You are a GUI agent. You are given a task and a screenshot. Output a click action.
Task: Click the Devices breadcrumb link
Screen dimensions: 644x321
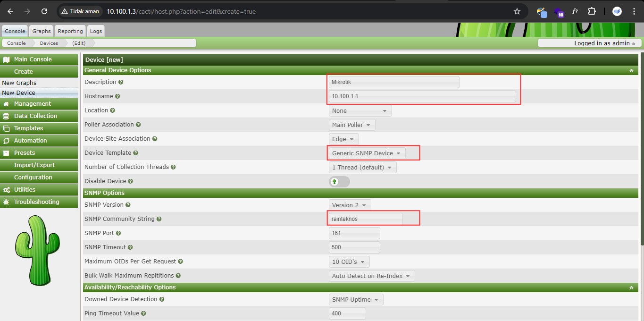49,43
